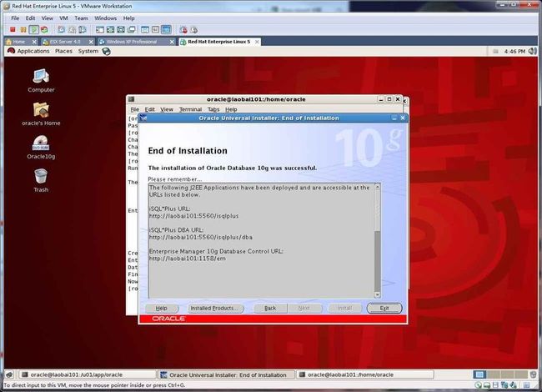The image size is (542, 392).
Task: Open the GNOME Applications menu
Action: (x=33, y=51)
